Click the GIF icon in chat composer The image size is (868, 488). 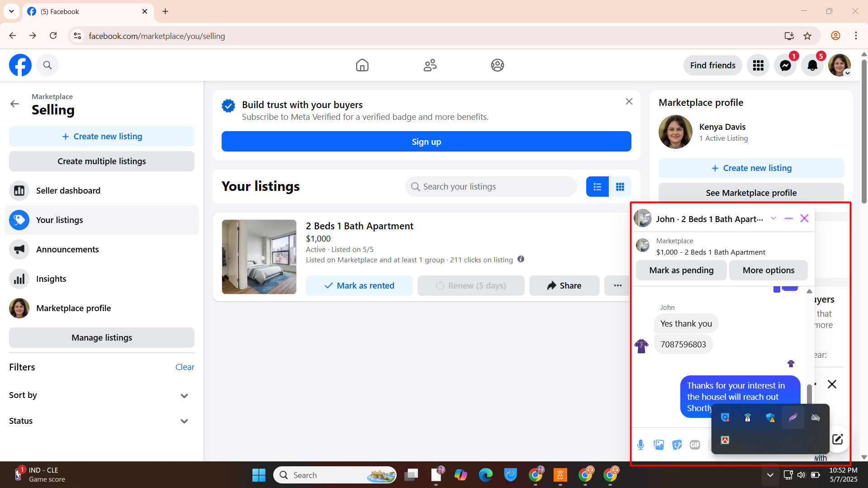point(695,445)
